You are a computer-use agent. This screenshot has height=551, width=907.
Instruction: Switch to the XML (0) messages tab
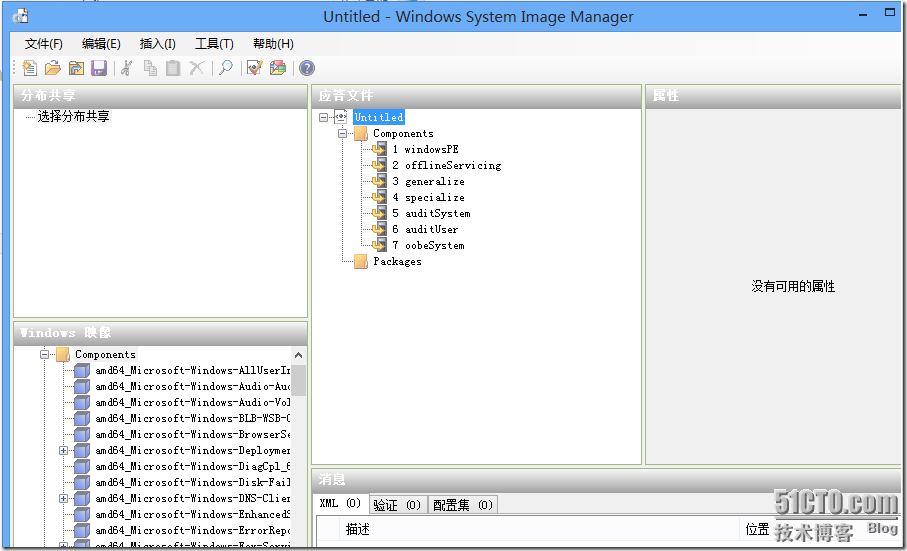click(x=341, y=504)
